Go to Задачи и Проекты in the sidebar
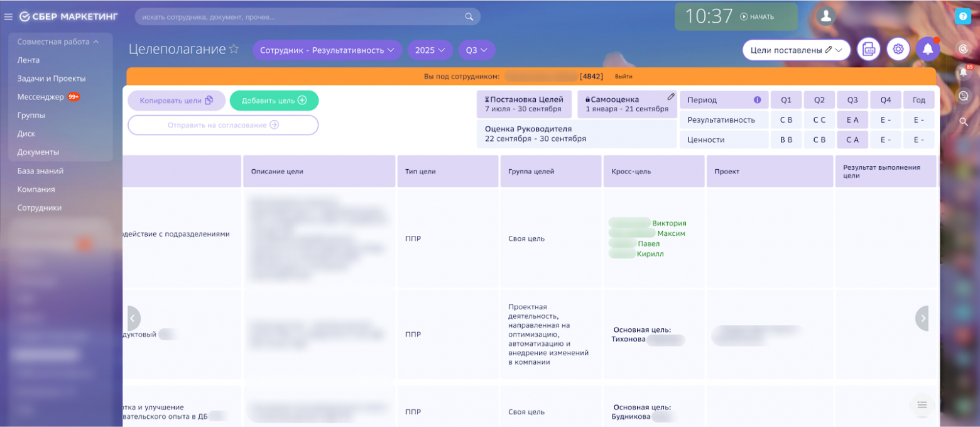The width and height of the screenshot is (980, 427). tap(52, 79)
